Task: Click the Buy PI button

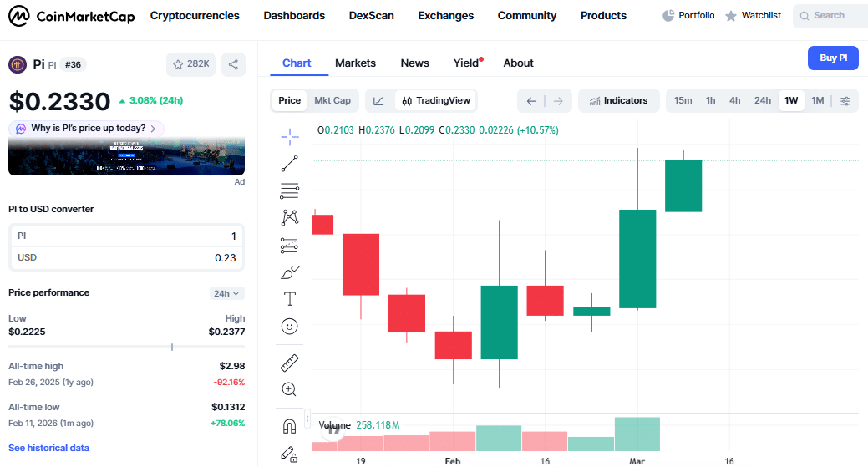Action: click(x=833, y=58)
